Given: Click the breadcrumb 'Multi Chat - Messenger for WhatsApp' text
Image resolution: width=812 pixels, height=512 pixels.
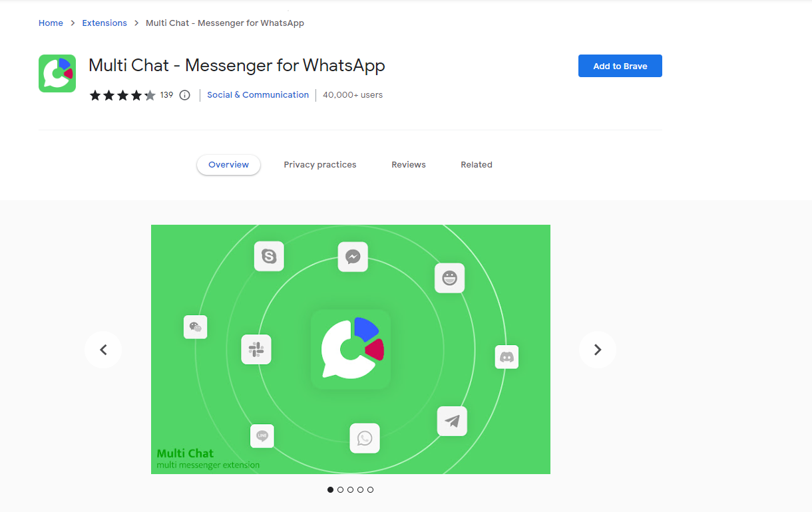Looking at the screenshot, I should click(x=225, y=23).
